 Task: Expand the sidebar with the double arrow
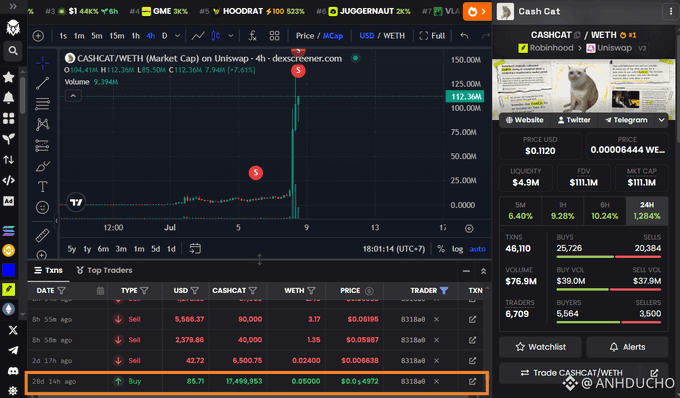coord(13,7)
